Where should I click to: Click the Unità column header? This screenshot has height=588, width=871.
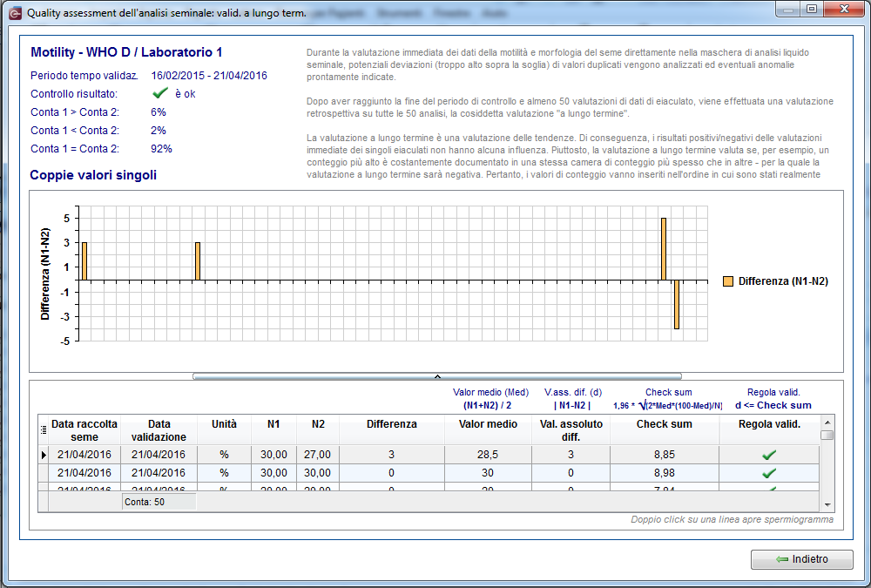click(224, 430)
